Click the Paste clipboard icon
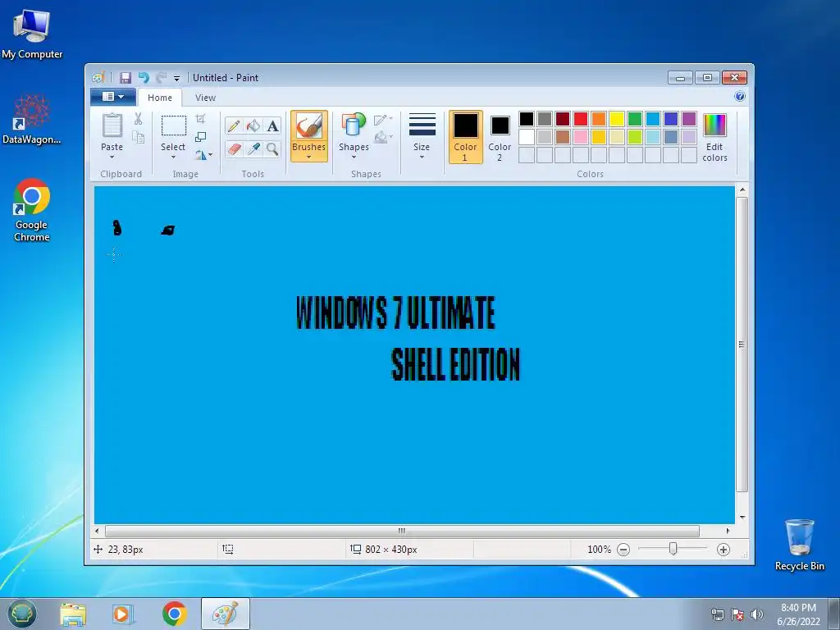 click(x=112, y=126)
